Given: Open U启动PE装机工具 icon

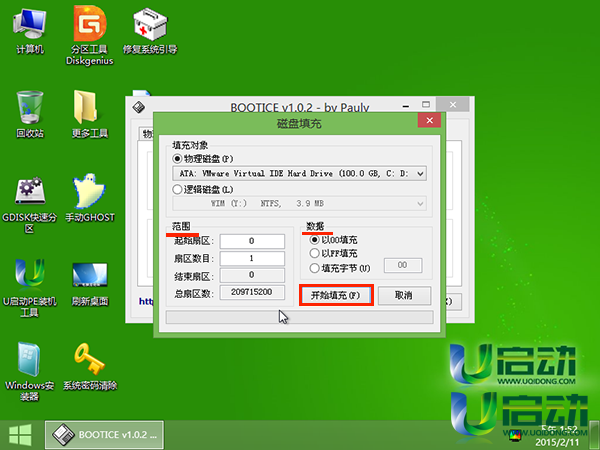Looking at the screenshot, I should [x=29, y=289].
